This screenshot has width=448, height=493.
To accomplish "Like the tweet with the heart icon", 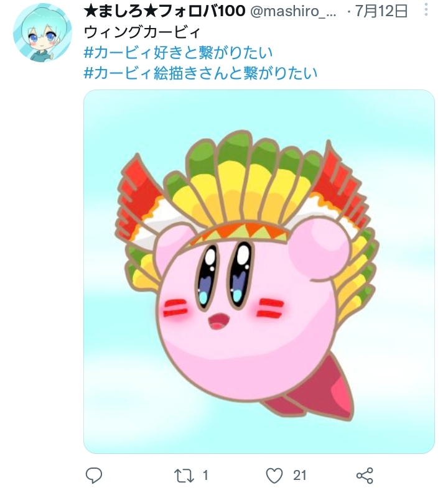I will coord(274,476).
